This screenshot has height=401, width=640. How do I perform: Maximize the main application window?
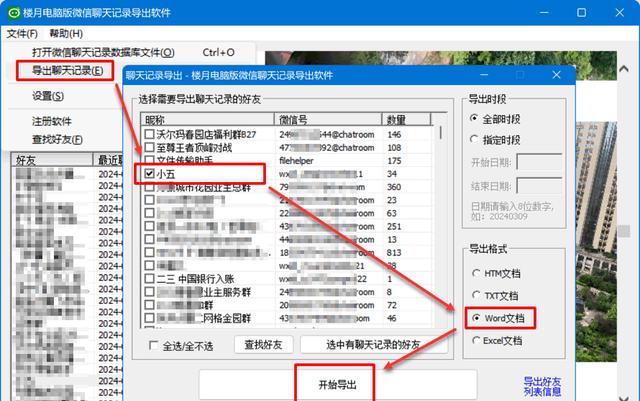pos(582,13)
